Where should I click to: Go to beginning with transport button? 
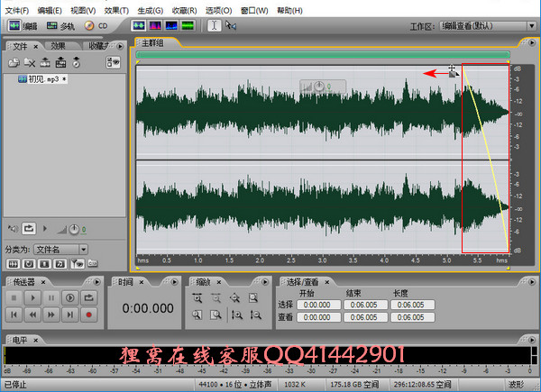coord(14,315)
